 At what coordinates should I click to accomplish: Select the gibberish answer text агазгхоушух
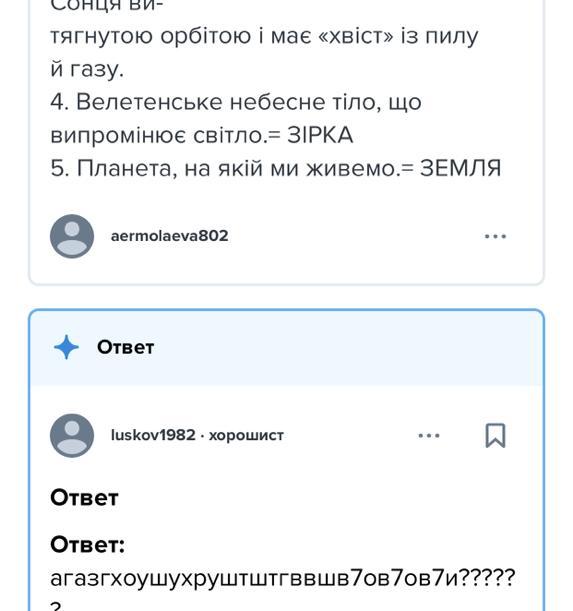pos(283,578)
